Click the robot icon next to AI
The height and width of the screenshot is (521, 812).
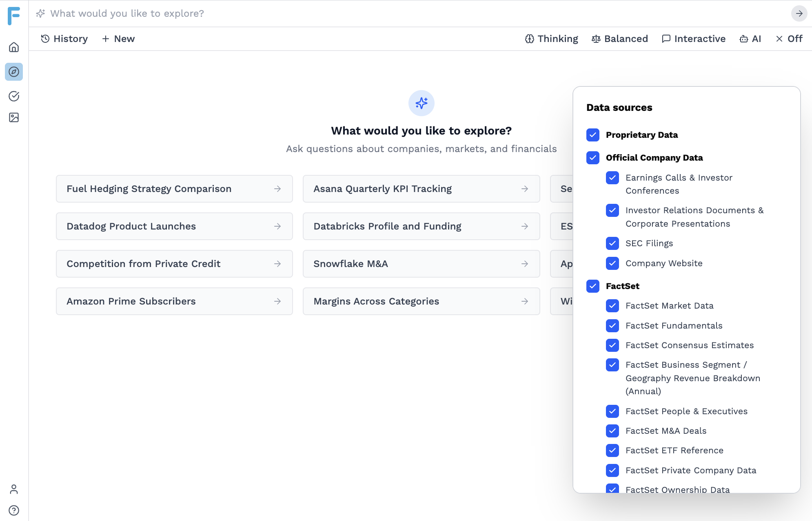coord(744,39)
